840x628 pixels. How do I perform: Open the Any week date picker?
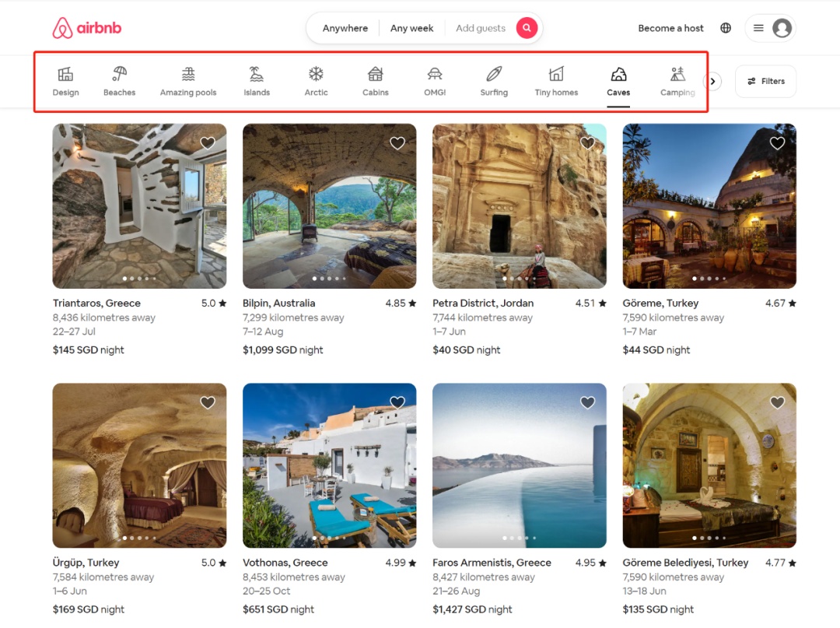click(x=411, y=28)
